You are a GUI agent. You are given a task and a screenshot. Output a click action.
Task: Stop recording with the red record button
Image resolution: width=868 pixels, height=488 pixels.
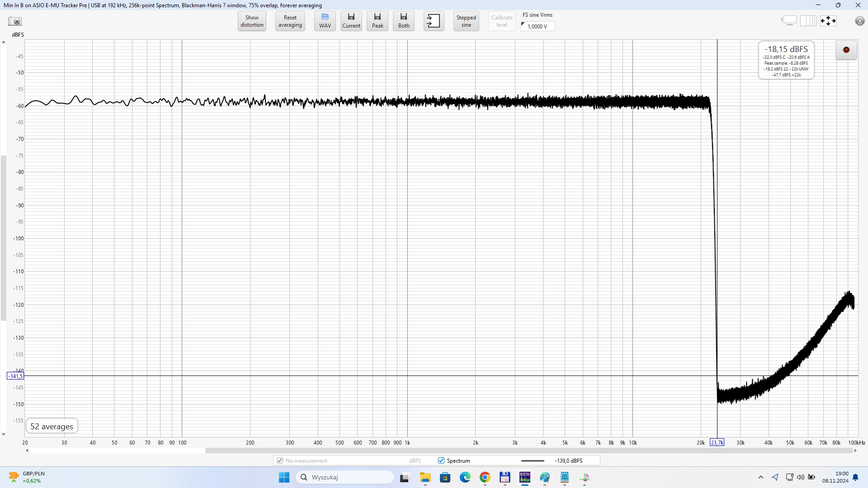[846, 50]
